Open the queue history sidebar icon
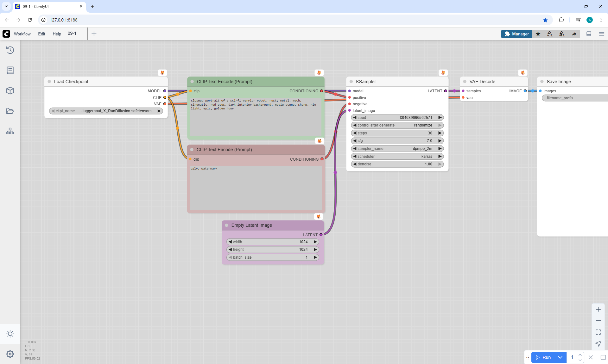This screenshot has height=364, width=608. point(10,50)
